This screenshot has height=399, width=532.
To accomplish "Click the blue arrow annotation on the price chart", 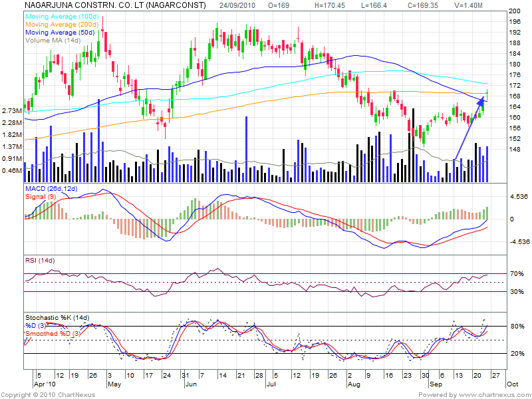I will point(469,128).
